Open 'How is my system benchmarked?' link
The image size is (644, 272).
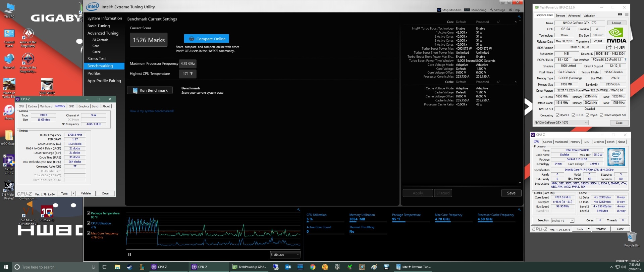tap(152, 111)
